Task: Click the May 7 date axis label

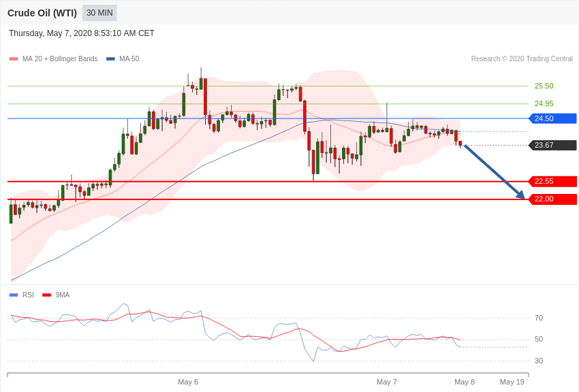Action: coord(387,382)
